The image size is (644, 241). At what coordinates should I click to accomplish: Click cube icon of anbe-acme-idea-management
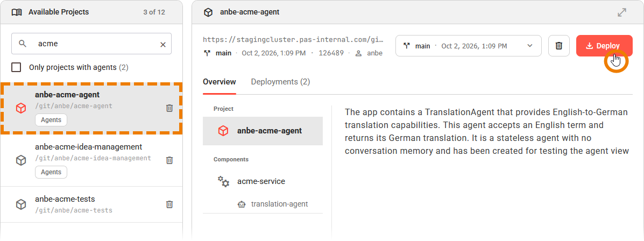click(21, 160)
